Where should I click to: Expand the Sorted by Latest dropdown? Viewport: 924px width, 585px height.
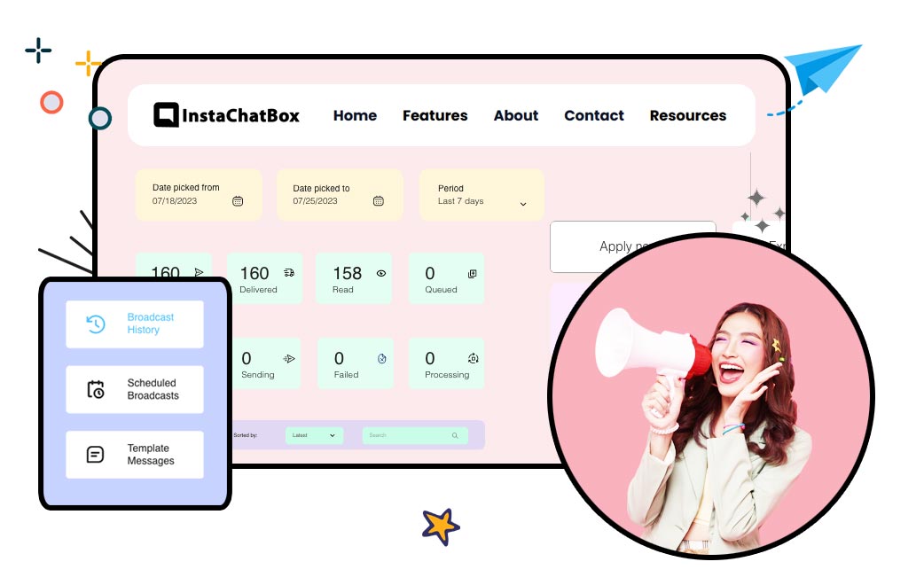point(314,435)
